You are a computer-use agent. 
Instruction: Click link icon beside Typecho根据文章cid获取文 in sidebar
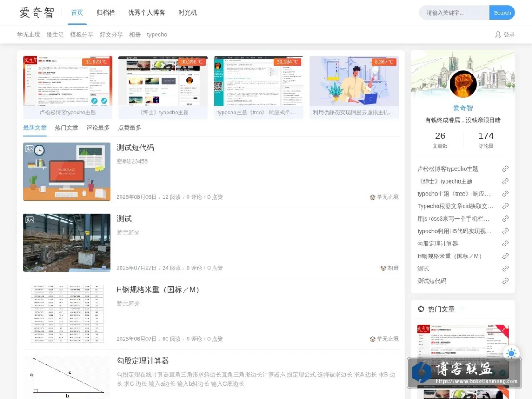pos(505,206)
